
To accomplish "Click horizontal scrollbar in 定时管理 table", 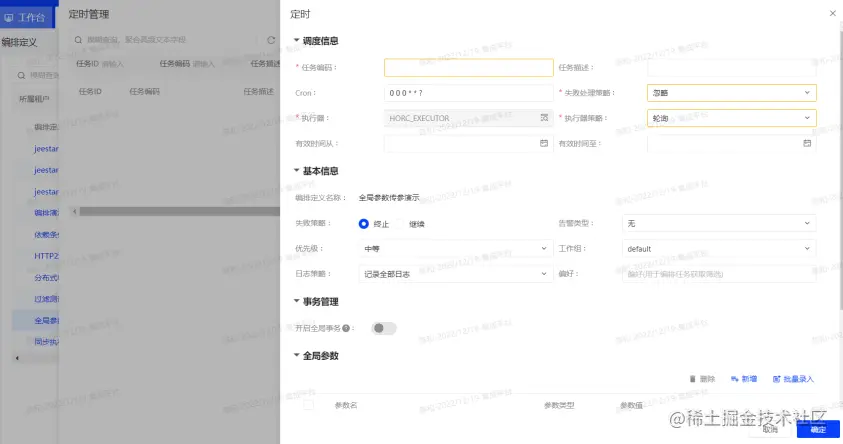I will pos(180,211).
